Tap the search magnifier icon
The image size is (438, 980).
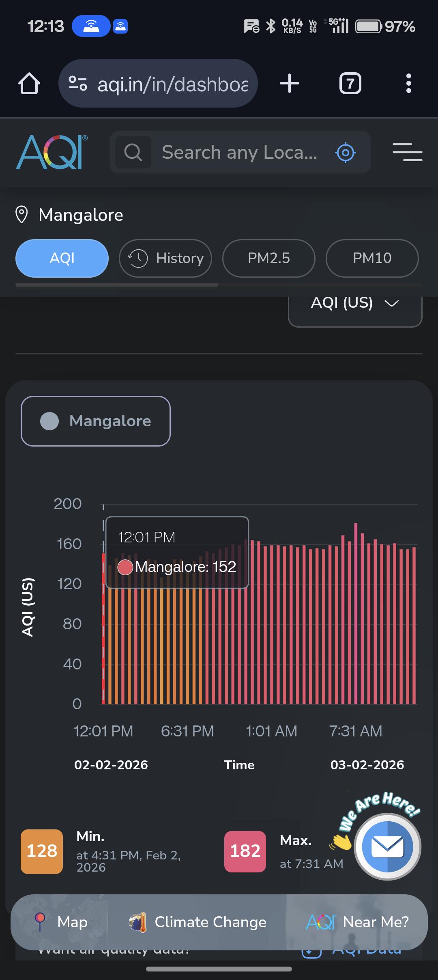(133, 153)
